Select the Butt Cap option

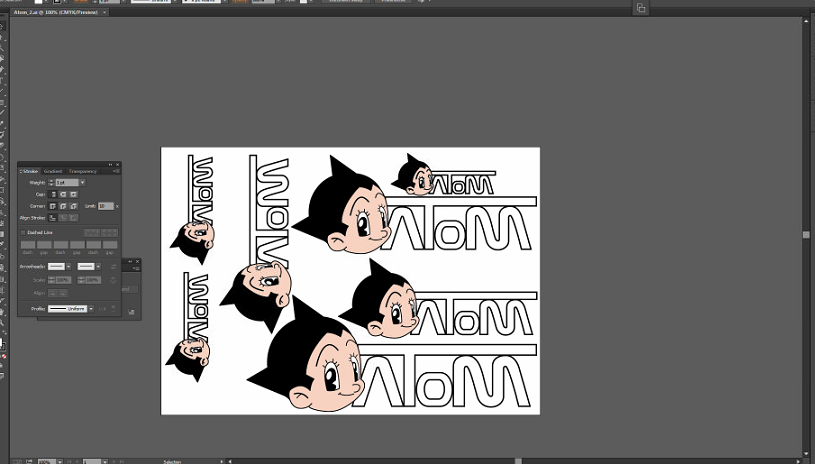53,194
